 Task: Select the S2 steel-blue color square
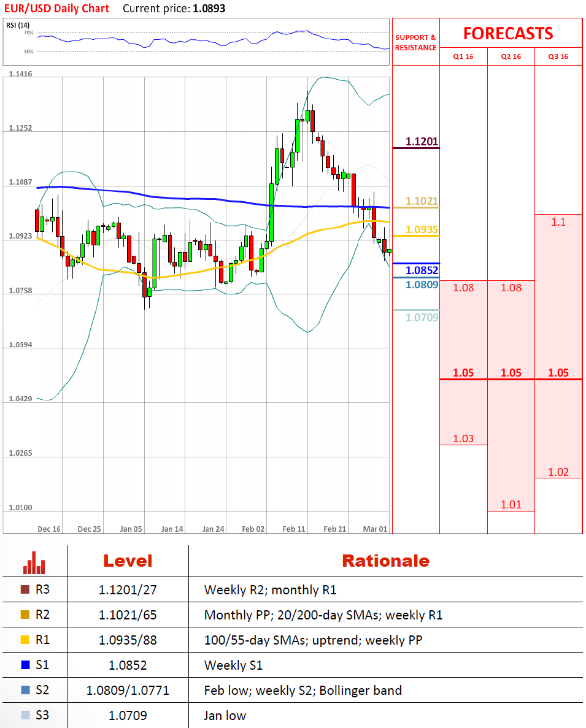point(25,689)
